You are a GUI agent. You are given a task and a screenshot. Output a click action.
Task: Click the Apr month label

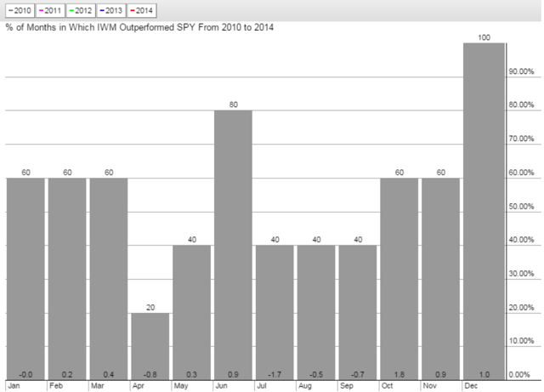pyautogui.click(x=138, y=386)
